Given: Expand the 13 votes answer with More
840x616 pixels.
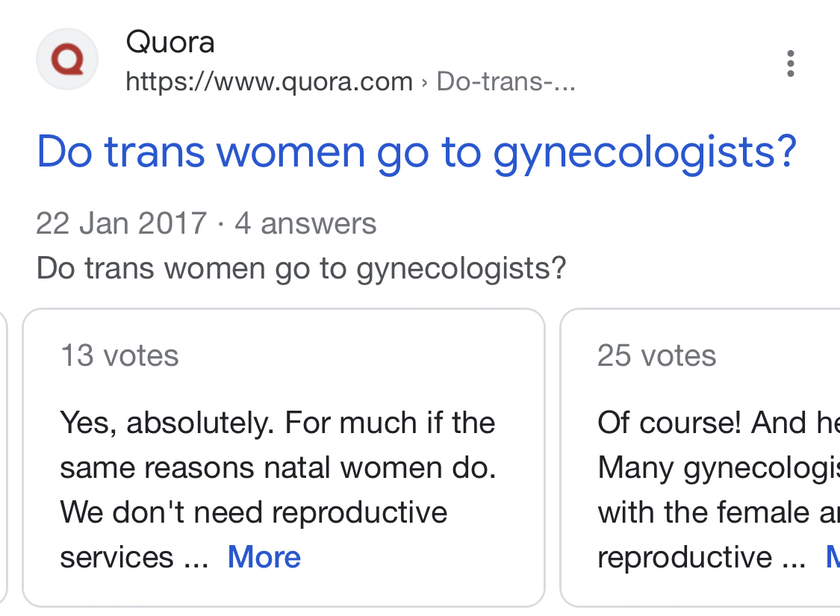Looking at the screenshot, I should [x=264, y=556].
